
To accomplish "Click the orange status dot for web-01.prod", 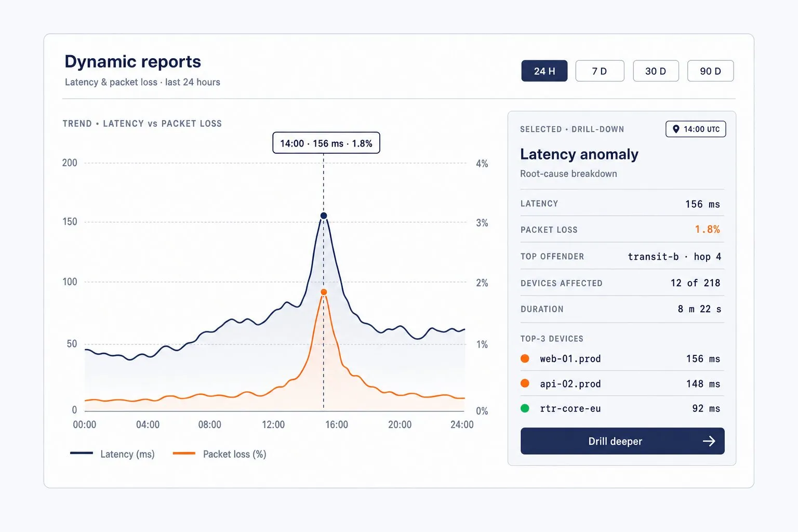I will click(525, 358).
